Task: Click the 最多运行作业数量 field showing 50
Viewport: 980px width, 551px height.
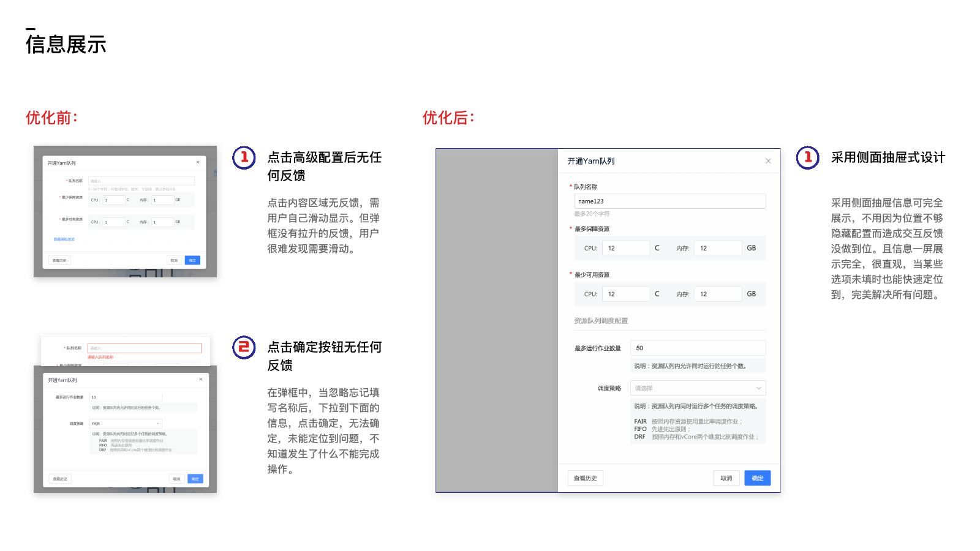Action: 698,348
